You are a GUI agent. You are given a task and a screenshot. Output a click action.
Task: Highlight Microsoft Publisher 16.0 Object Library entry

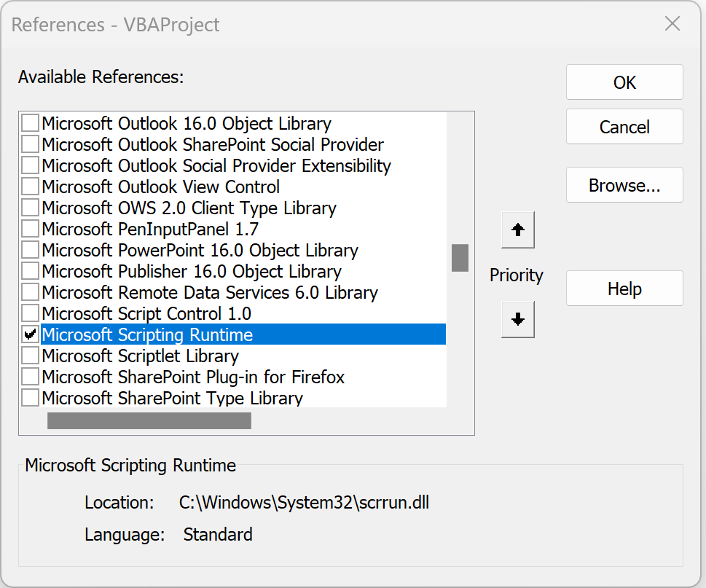[191, 271]
